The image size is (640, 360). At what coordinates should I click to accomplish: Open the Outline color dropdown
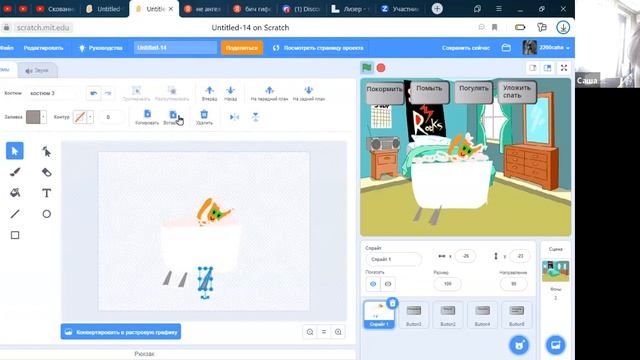[83, 117]
